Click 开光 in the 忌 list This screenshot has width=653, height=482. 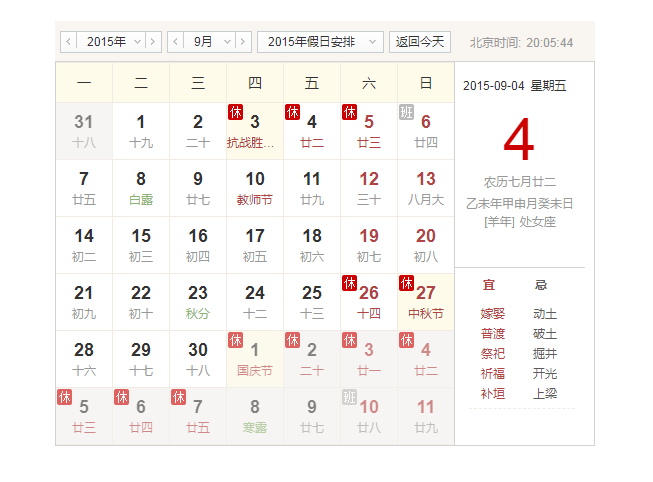[x=545, y=374]
